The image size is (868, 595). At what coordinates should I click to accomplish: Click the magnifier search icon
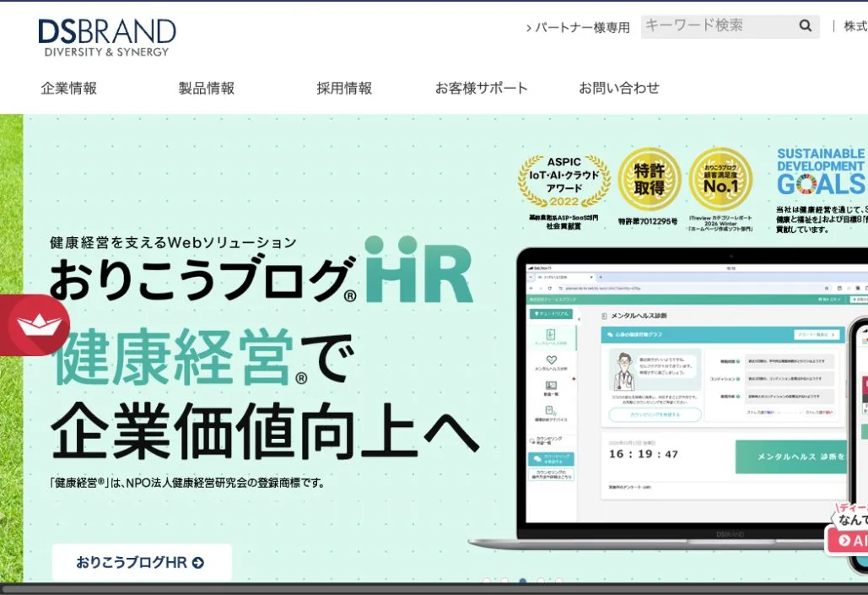point(806,25)
